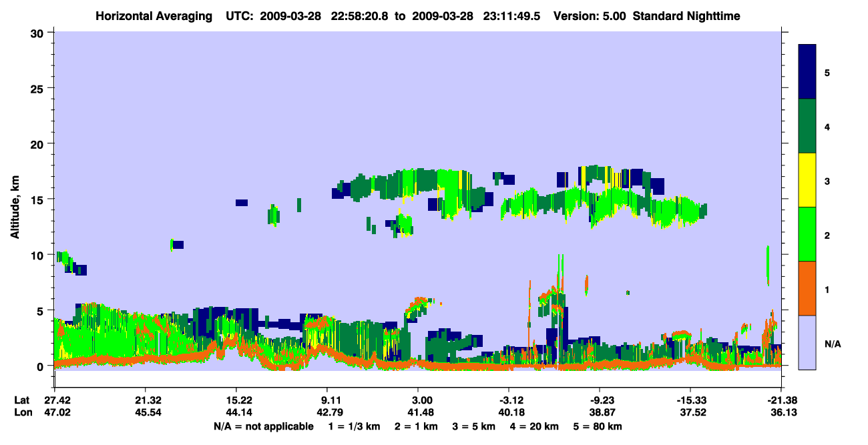The height and width of the screenshot is (445, 868).
Task: Click the 'Lat' row label
Action: point(22,400)
